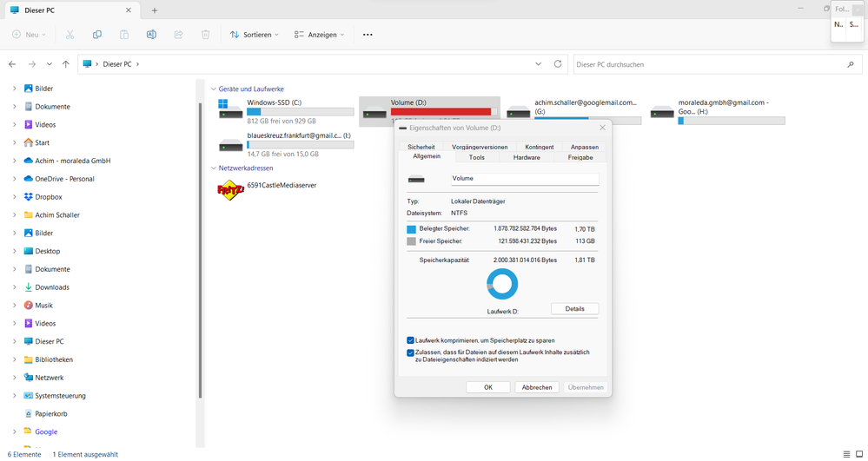Expand the Netzwerk tree node
This screenshot has height=461, width=868.
(15, 378)
